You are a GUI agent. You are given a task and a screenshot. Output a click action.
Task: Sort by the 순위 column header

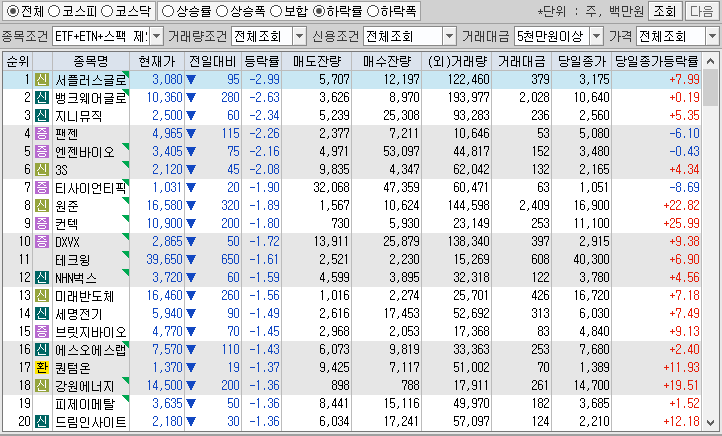18,61
